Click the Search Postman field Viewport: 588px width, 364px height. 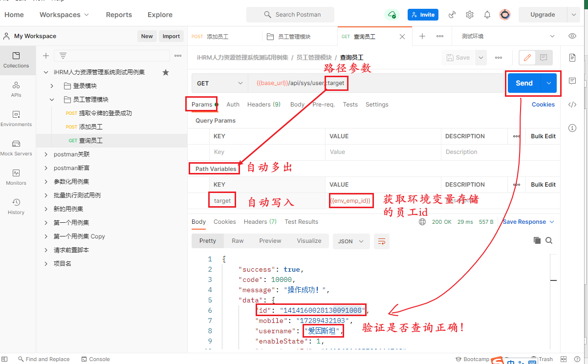coord(290,15)
